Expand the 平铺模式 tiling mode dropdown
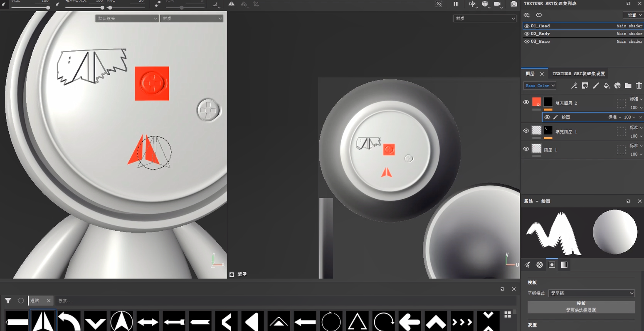644x331 pixels. (x=591, y=293)
